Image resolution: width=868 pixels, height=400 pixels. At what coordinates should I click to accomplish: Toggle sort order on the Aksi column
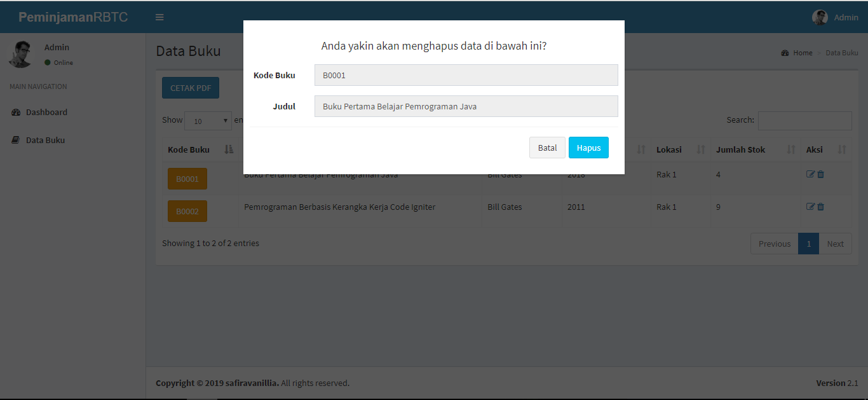tap(843, 149)
